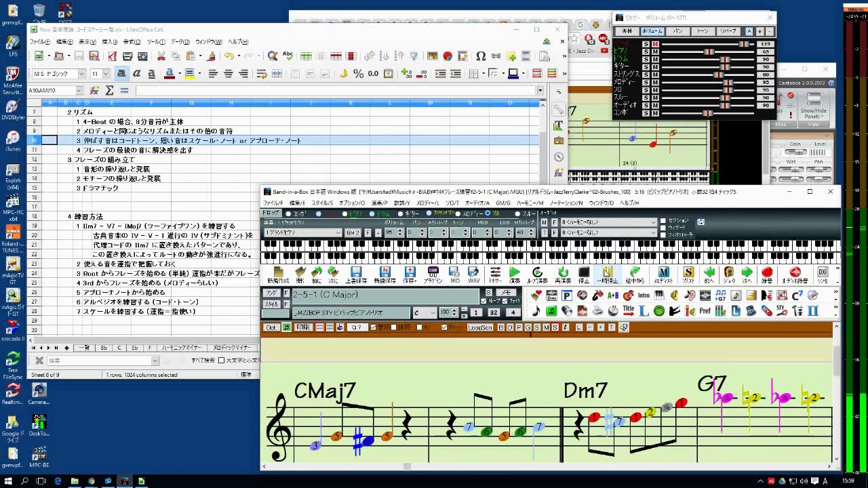
Task: Click the Pause (一時停止) icon
Action: [x=607, y=274]
